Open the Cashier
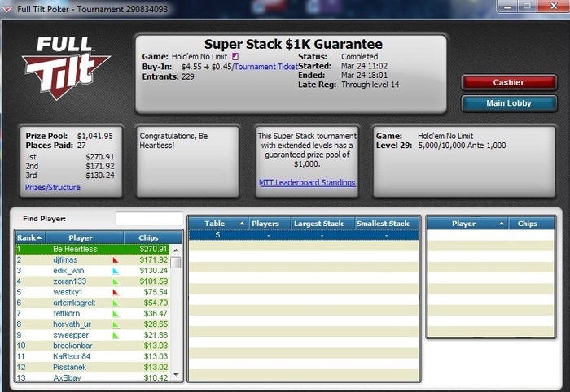570x392 pixels. tap(509, 82)
